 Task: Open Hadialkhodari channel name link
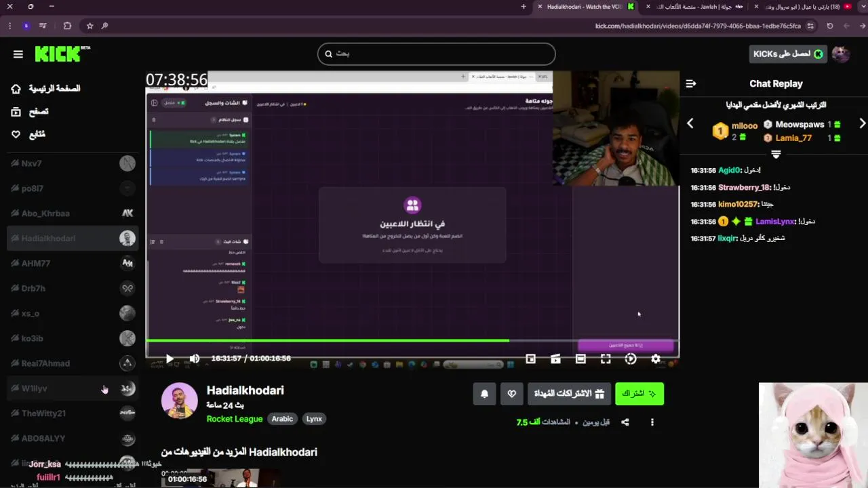point(245,390)
